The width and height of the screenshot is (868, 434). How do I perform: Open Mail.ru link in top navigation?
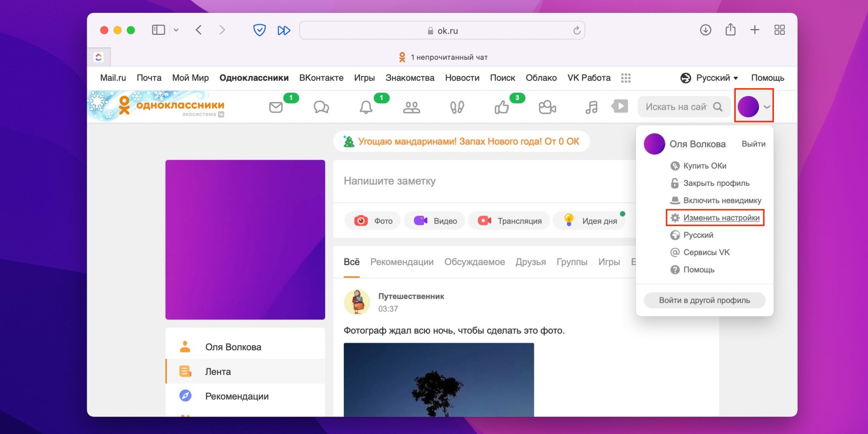113,78
